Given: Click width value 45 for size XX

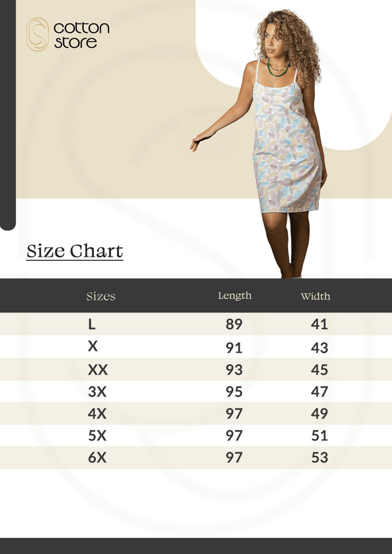Looking at the screenshot, I should pyautogui.click(x=320, y=370).
